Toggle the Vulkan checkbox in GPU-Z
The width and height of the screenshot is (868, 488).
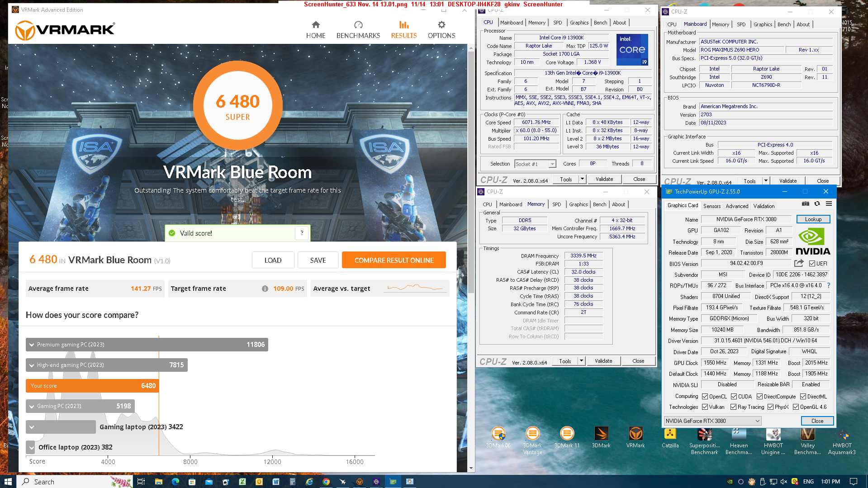(705, 407)
